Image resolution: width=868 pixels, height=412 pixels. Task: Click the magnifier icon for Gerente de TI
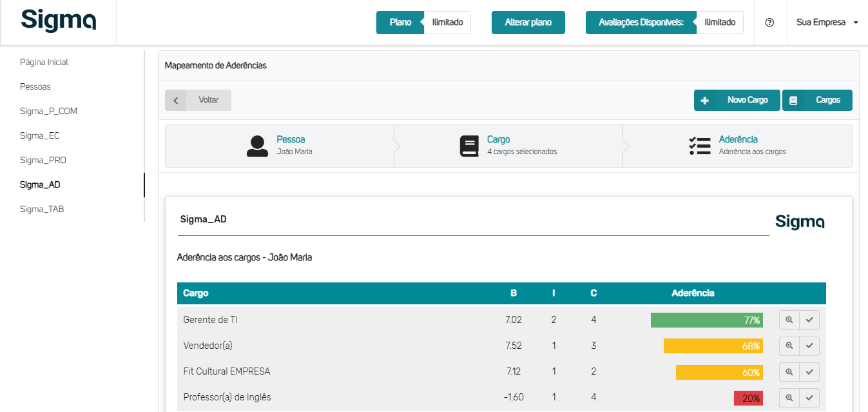[789, 320]
